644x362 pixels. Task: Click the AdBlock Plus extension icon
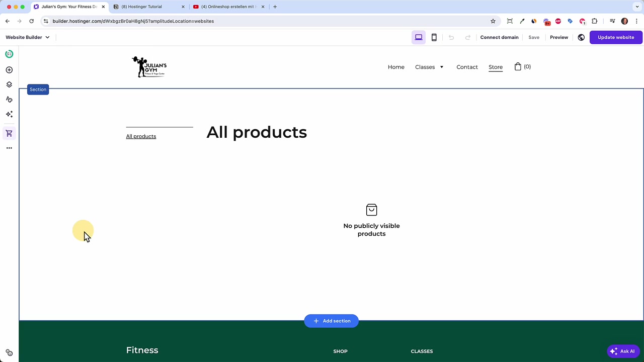[558, 21]
